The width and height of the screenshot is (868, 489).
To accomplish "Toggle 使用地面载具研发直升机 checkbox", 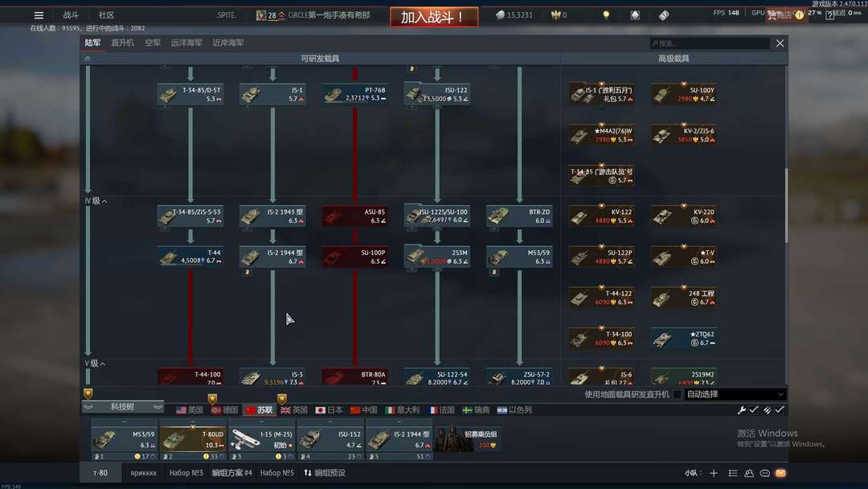I will tap(677, 394).
